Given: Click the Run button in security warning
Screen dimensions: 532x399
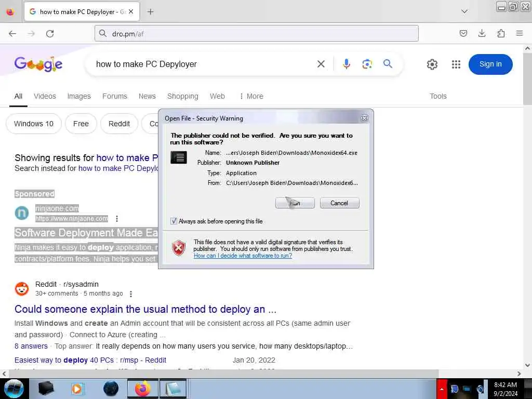Looking at the screenshot, I should [295, 203].
